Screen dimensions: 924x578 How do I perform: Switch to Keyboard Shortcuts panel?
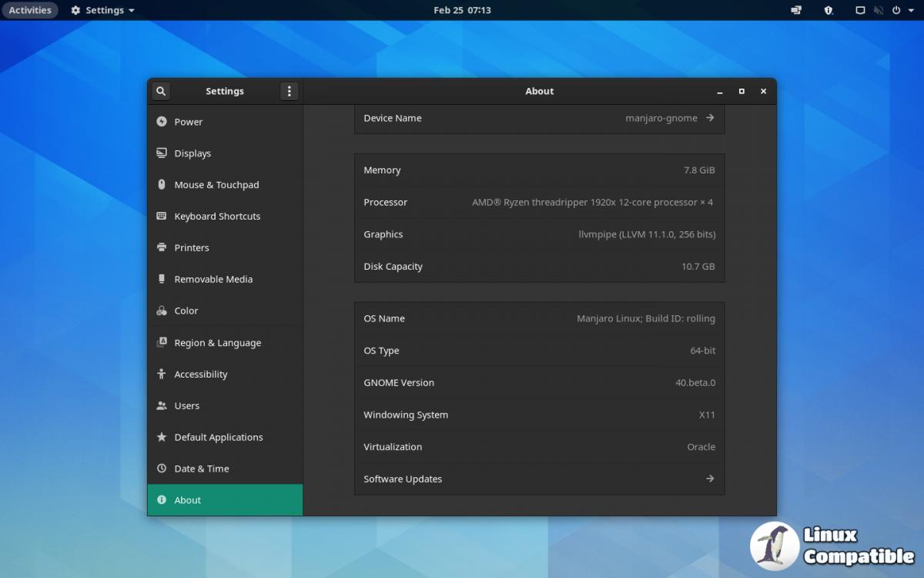(x=217, y=217)
